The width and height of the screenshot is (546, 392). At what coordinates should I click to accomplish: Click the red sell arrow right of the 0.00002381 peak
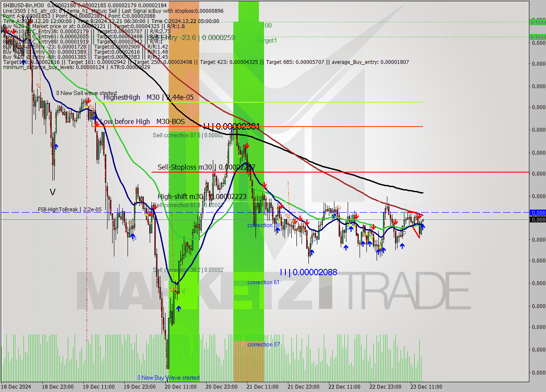click(x=247, y=145)
